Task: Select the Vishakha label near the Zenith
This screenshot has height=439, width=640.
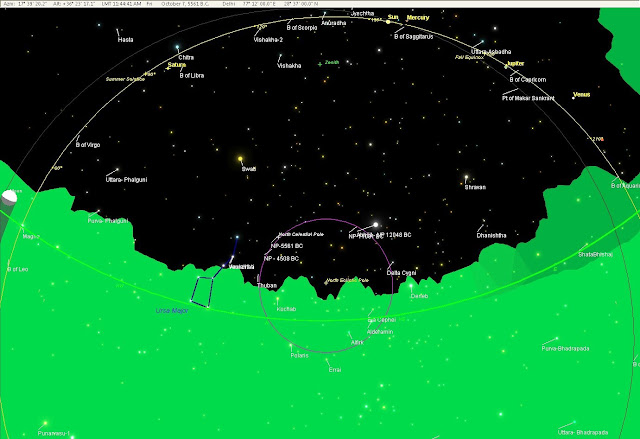Action: tap(289, 66)
